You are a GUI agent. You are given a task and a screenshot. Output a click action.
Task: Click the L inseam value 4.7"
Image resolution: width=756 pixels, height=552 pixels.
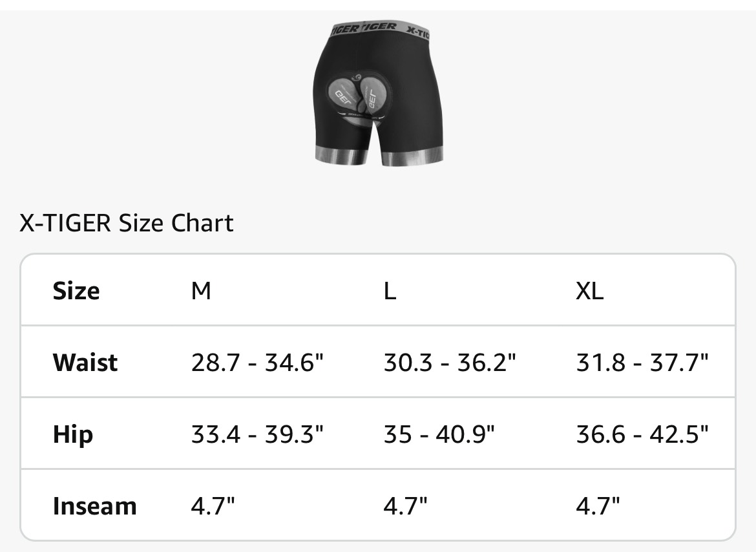(406, 505)
